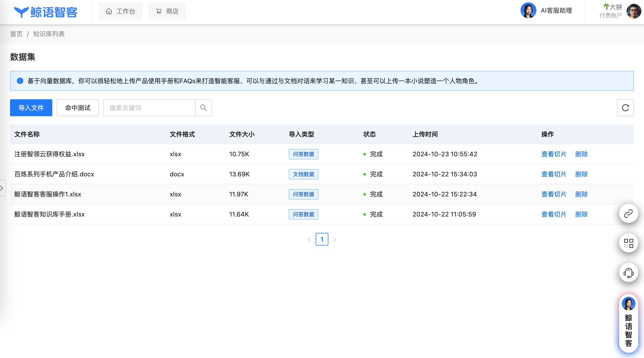Click the 付费账户 label
This screenshot has height=358, width=644.
[x=611, y=15]
